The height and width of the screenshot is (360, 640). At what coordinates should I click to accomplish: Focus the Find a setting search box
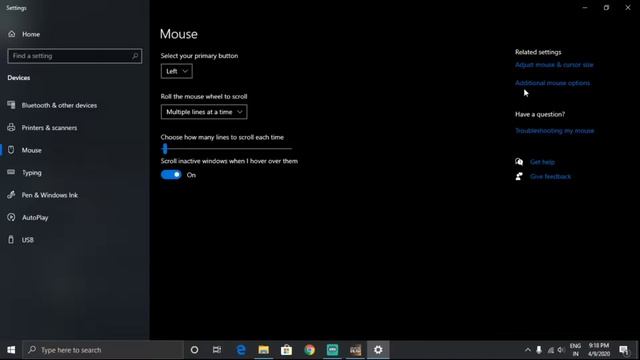point(75,56)
